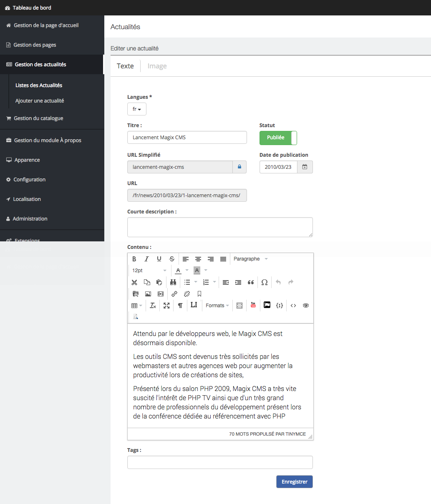
Task: Open the publication date calendar picker
Action: (305, 167)
